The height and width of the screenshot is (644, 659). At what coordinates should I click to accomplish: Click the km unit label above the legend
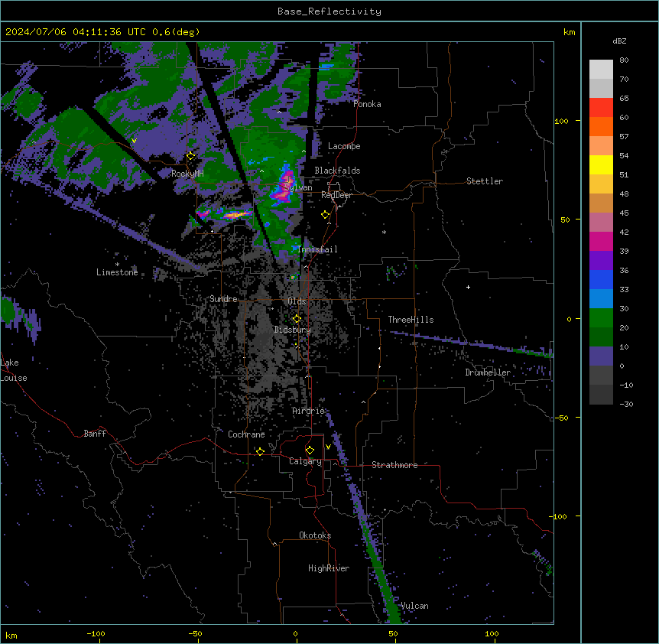click(x=570, y=32)
